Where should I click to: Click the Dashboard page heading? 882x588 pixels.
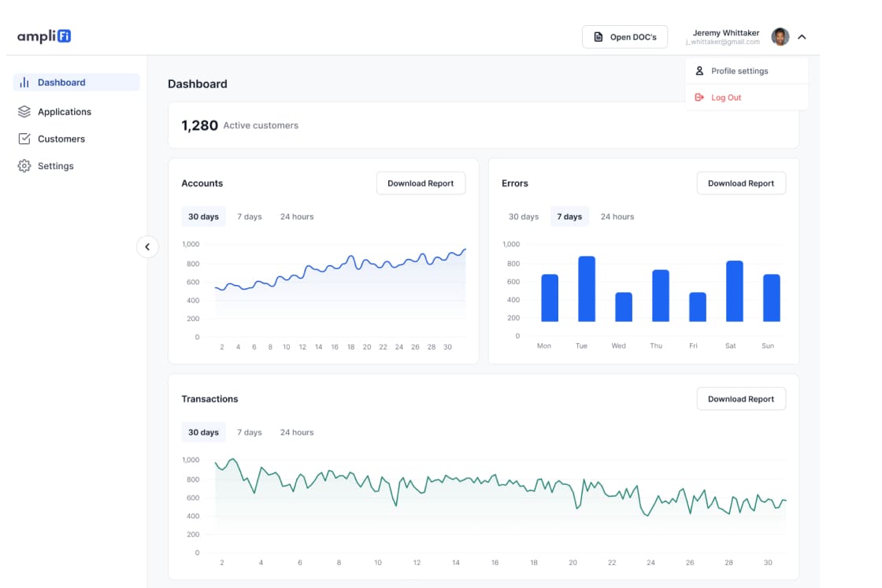[x=198, y=83]
